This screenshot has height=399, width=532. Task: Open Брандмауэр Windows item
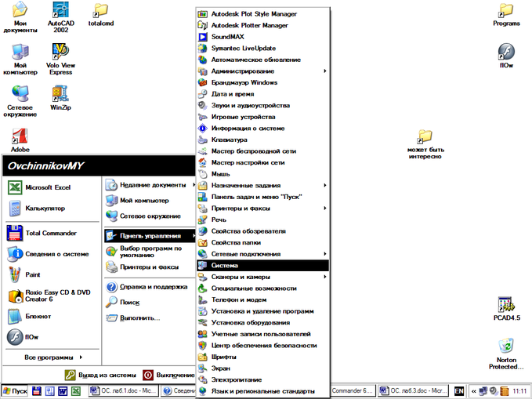[263, 82]
